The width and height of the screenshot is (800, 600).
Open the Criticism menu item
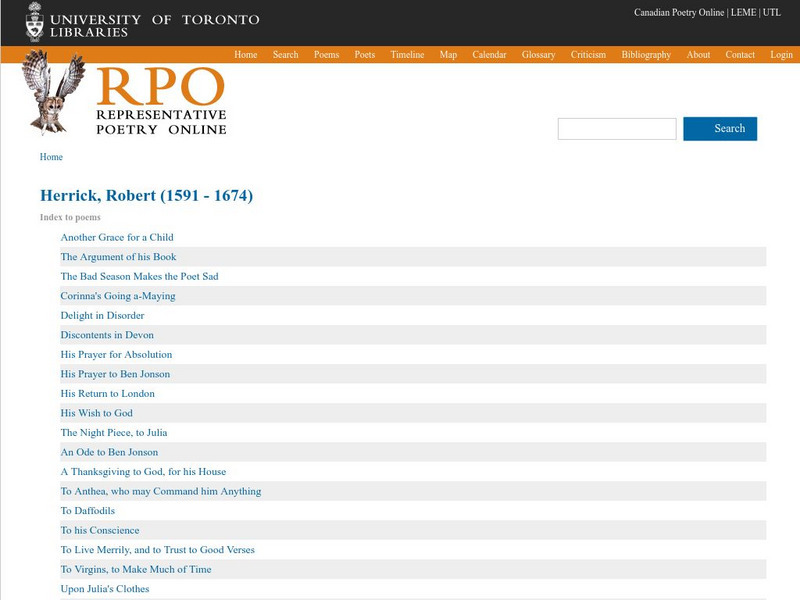point(588,55)
